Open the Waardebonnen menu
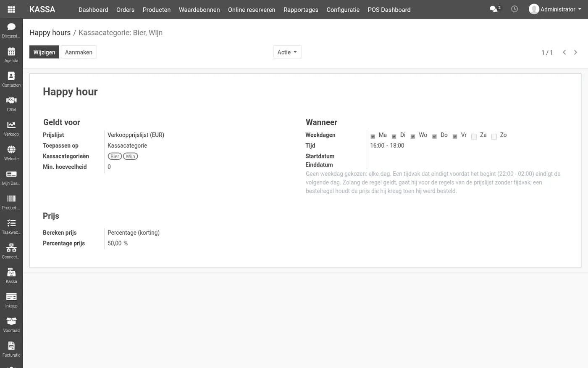This screenshot has width=588, height=368. 199,10
